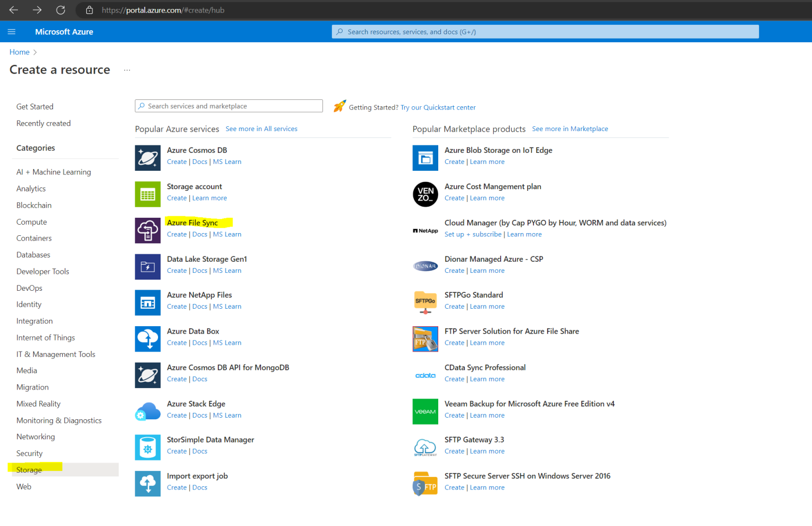The image size is (812, 526).
Task: Click the SFTPGo Standard product icon
Action: coord(425,302)
